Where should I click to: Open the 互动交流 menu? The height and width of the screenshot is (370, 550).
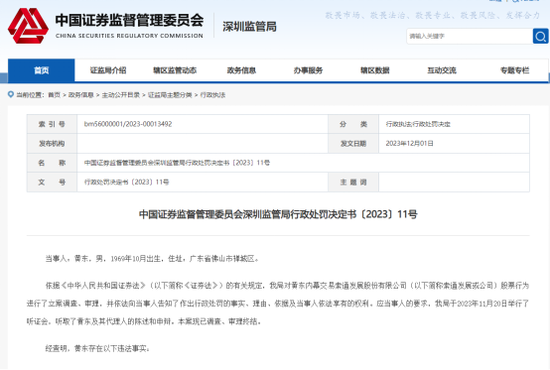click(x=442, y=70)
